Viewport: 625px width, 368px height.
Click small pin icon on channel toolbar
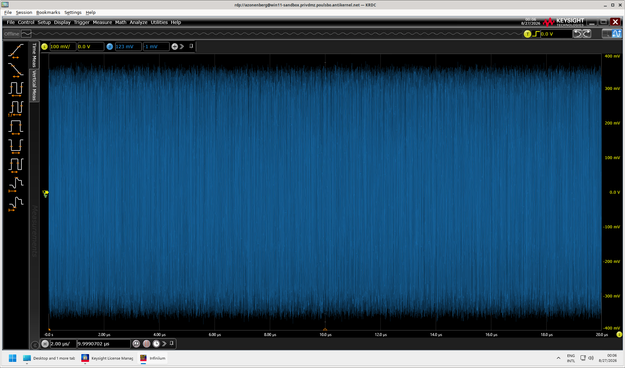191,46
